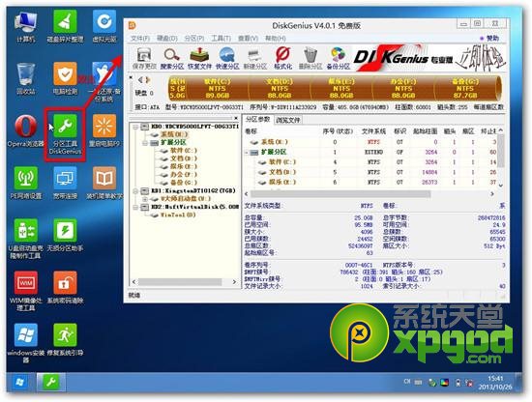This screenshot has height=402, width=532.
Task: Open the 无损分区助手 desktop icon
Action: click(x=65, y=235)
